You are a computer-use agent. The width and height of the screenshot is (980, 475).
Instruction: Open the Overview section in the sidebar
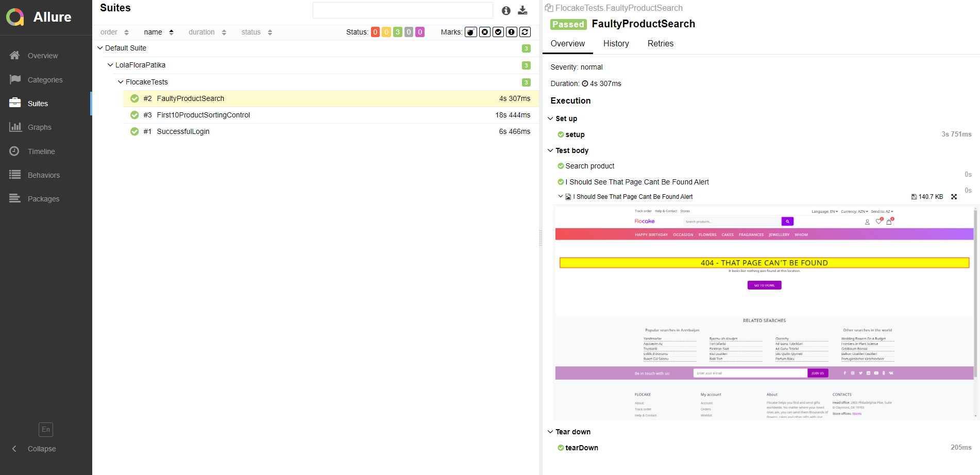[43, 55]
